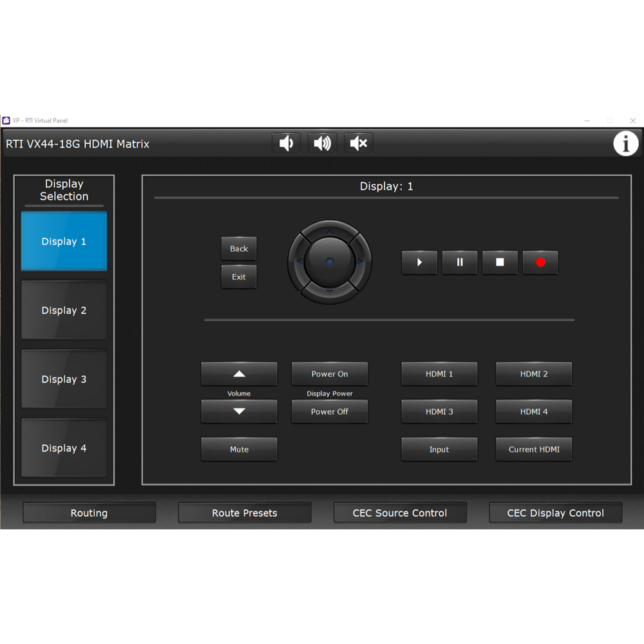Open the Route Presets tab
This screenshot has height=644, width=644.
tap(245, 513)
